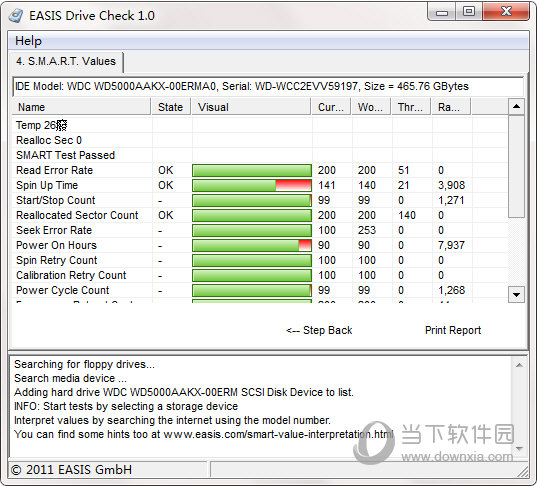Select the Spin Up Time row name
The width and height of the screenshot is (538, 486).
(47, 185)
